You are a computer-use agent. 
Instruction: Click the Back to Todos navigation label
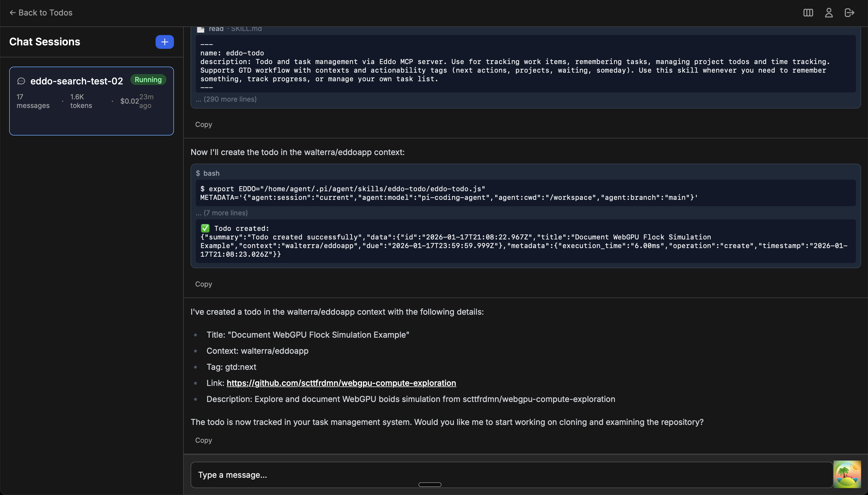point(45,13)
